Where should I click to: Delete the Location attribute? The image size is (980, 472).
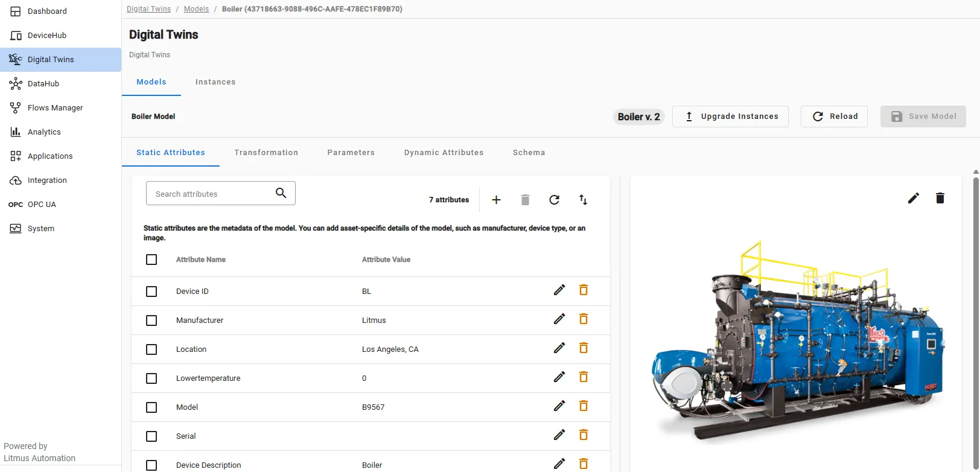(584, 348)
